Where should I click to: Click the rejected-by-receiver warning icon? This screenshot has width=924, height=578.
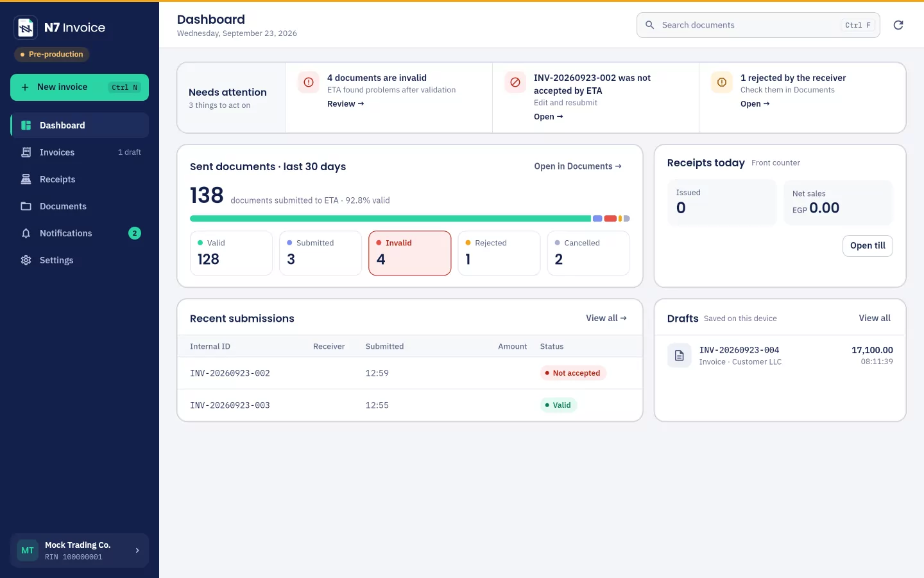tap(722, 82)
